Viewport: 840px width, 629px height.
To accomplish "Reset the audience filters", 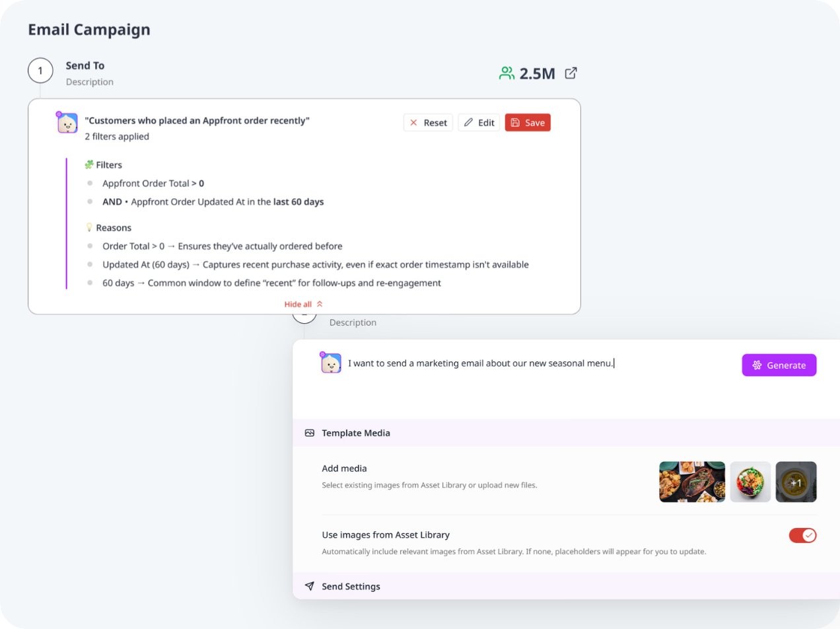I will 428,122.
